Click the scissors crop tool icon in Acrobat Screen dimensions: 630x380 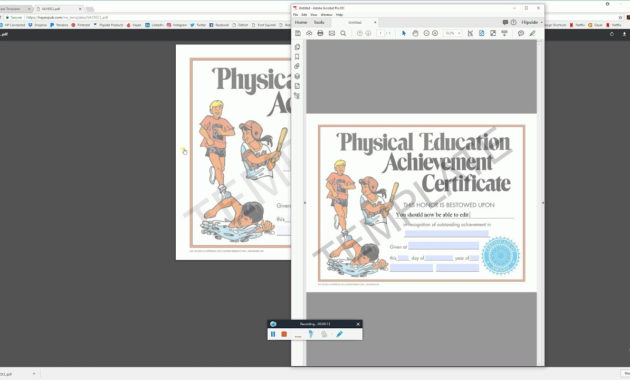(470, 33)
